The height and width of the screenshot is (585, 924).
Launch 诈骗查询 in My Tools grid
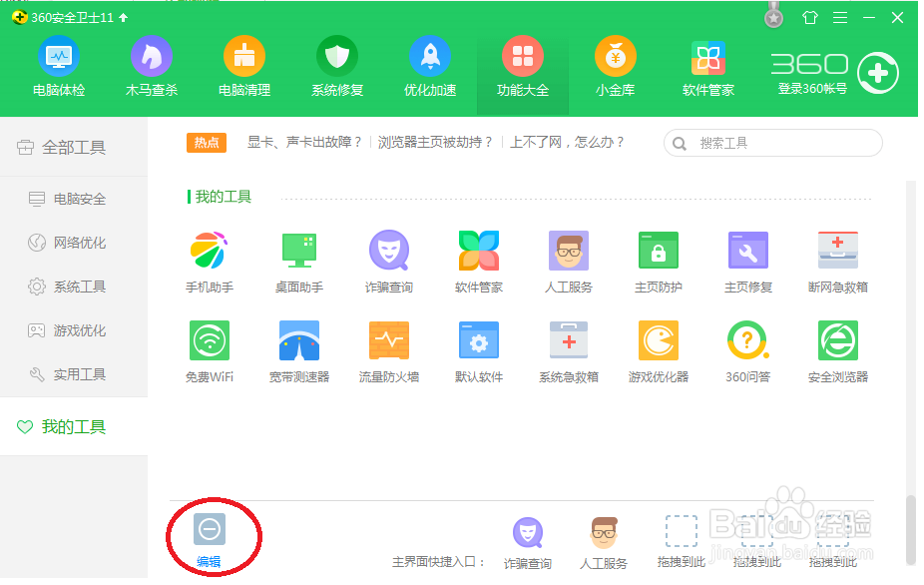coord(389,262)
